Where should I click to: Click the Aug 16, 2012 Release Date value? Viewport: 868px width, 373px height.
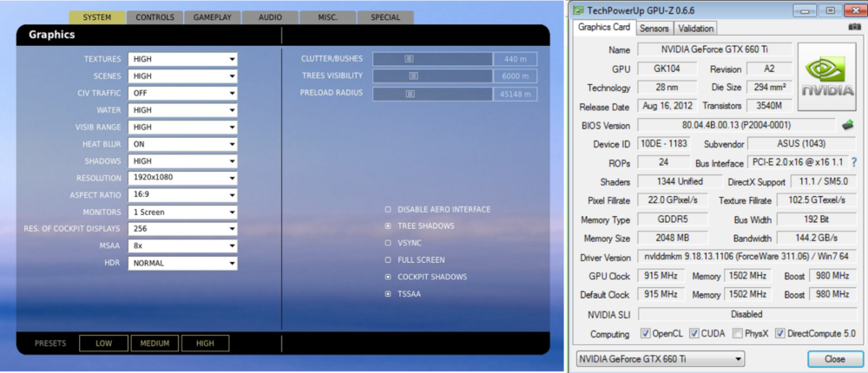[668, 105]
